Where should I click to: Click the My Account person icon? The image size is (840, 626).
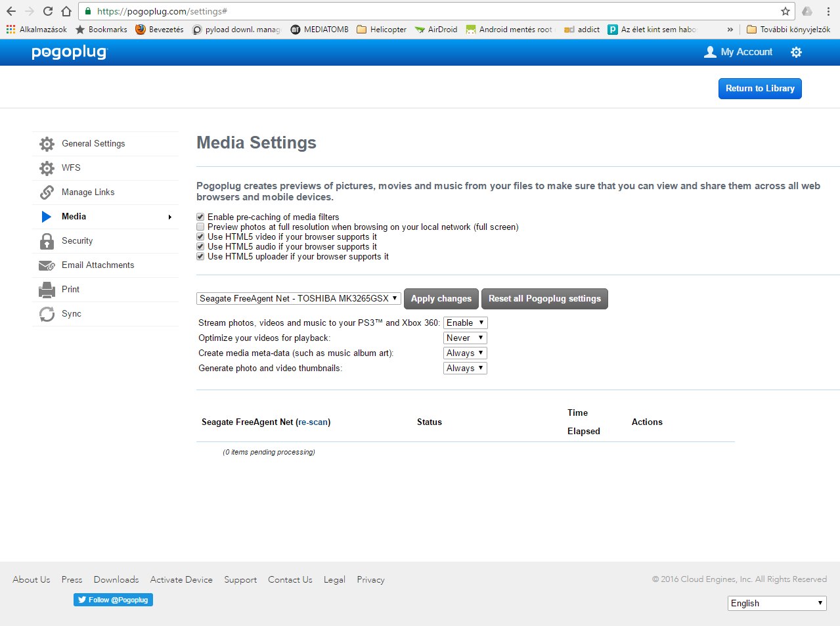(x=710, y=52)
